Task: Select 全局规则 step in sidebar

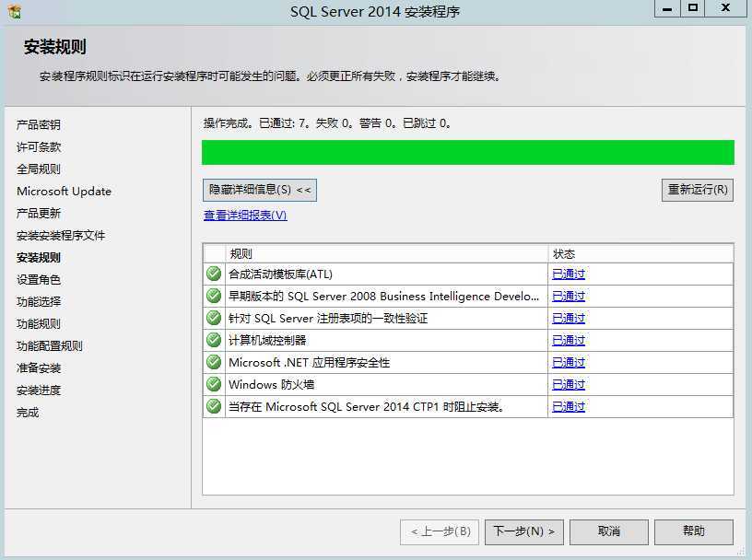Action: tap(39, 169)
